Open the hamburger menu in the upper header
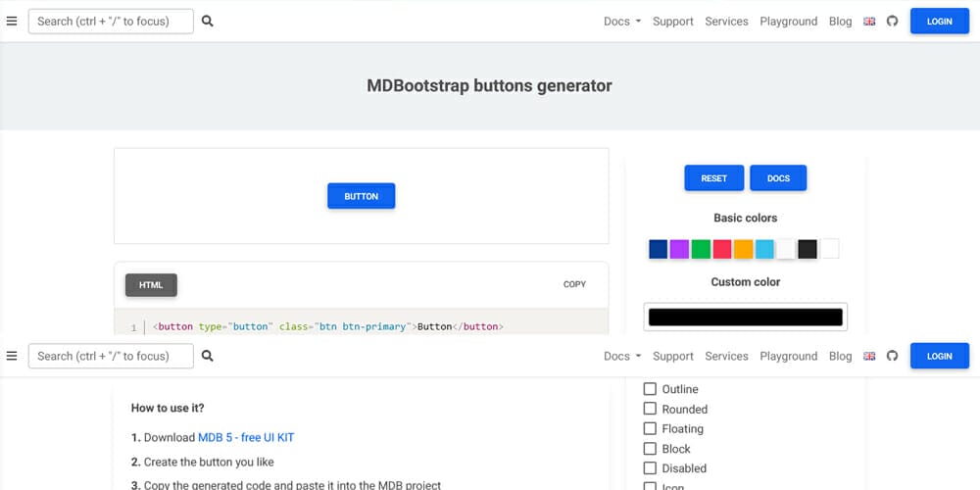Screen dimensions: 980x490 tap(11, 22)
